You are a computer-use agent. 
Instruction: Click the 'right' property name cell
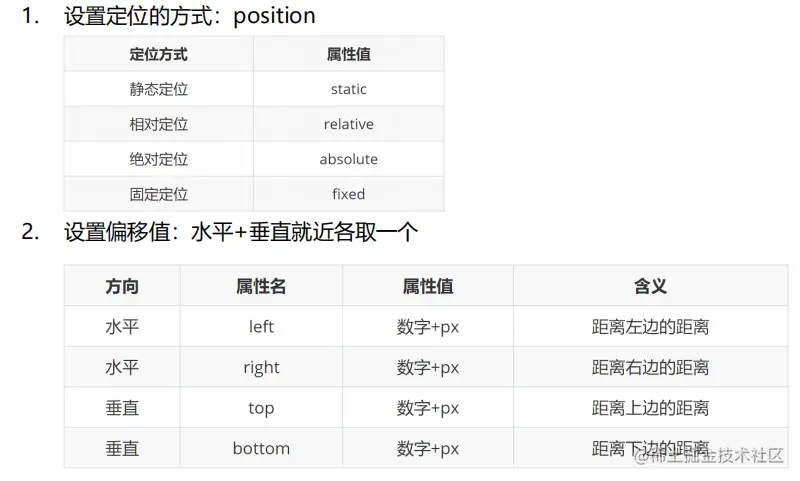click(x=261, y=367)
